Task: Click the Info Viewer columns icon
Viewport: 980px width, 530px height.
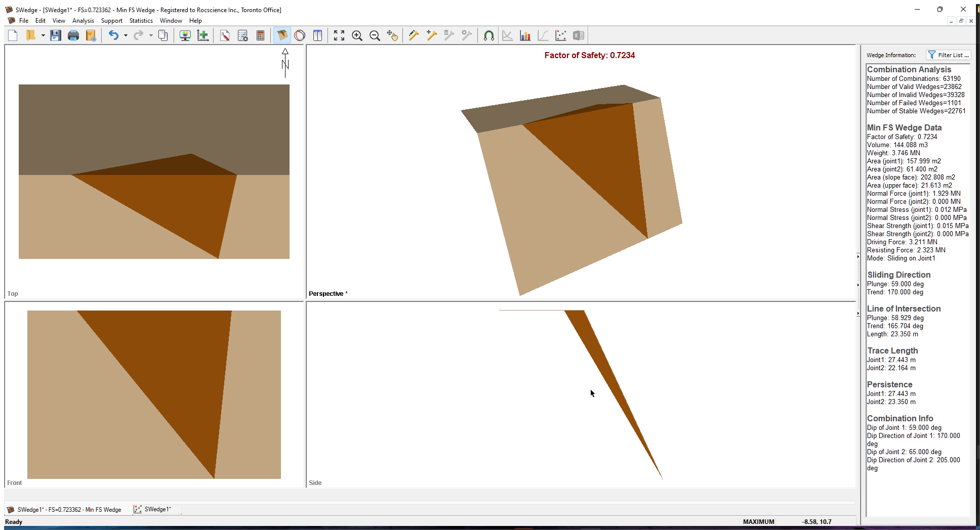Action: click(x=317, y=35)
